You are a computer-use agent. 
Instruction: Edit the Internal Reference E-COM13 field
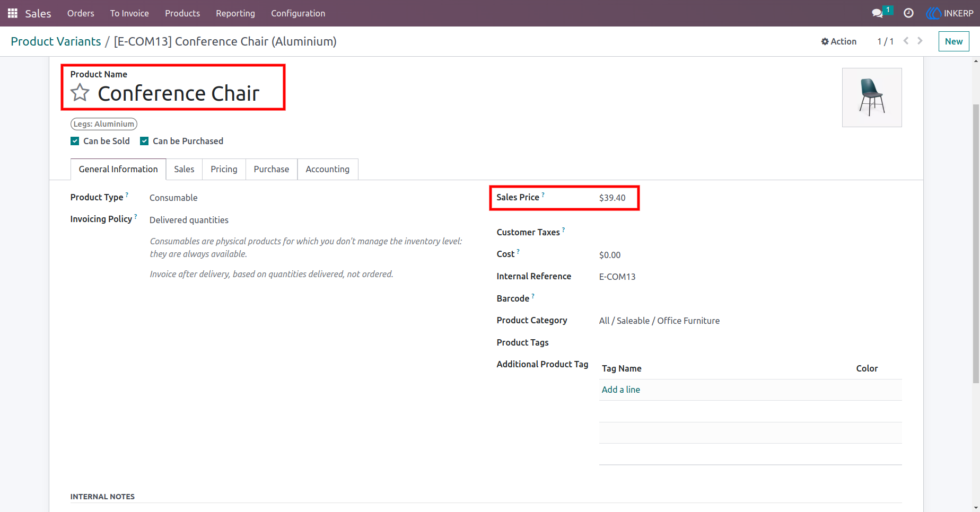coord(617,277)
